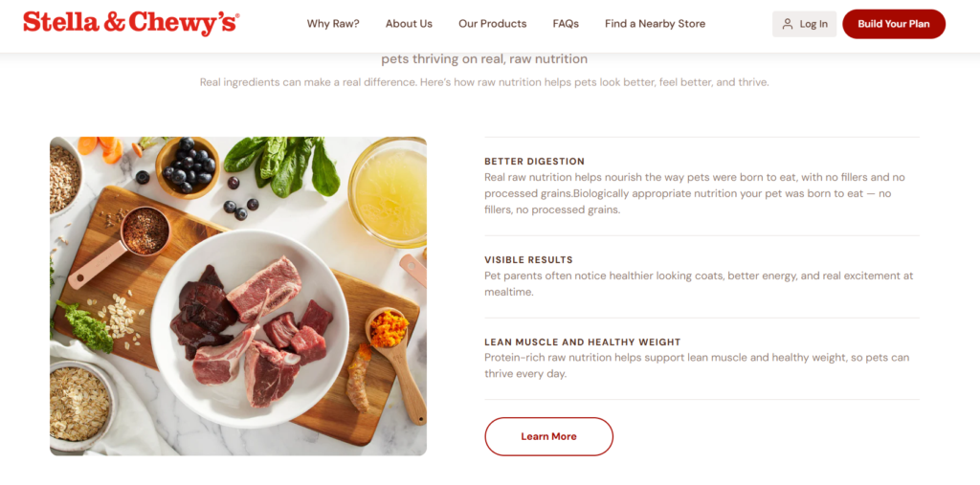Open the Our Products menu
Image resolution: width=980 pixels, height=485 pixels.
tap(493, 24)
